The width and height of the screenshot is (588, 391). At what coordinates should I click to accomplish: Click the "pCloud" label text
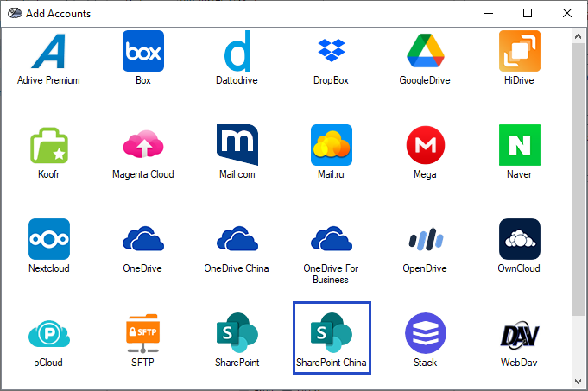[x=48, y=363]
